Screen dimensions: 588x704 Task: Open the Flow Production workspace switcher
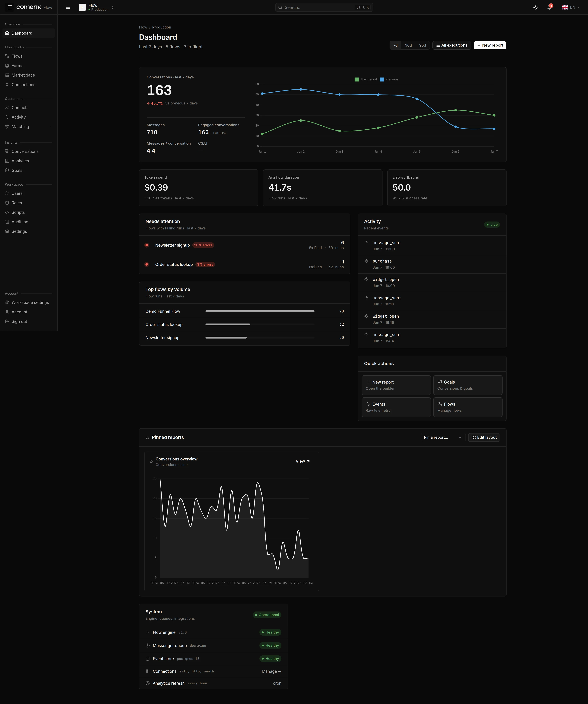coord(96,7)
